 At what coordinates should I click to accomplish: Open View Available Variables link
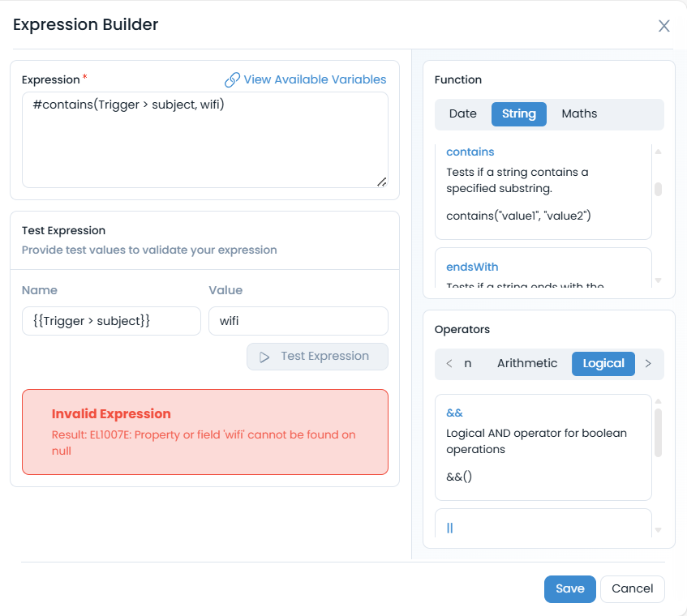(315, 79)
